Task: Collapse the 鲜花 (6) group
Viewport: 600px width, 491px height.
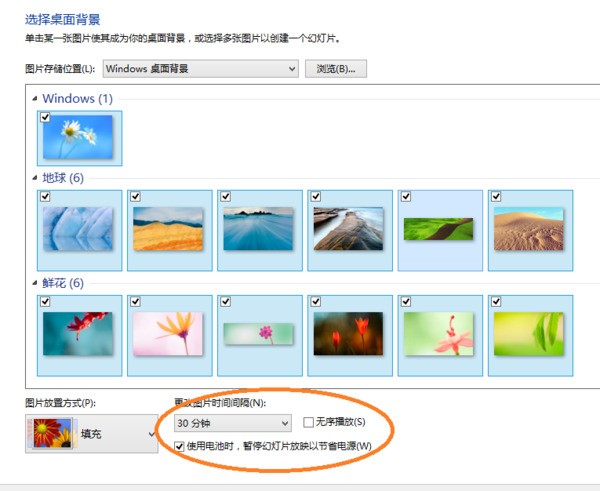Action: click(x=35, y=283)
